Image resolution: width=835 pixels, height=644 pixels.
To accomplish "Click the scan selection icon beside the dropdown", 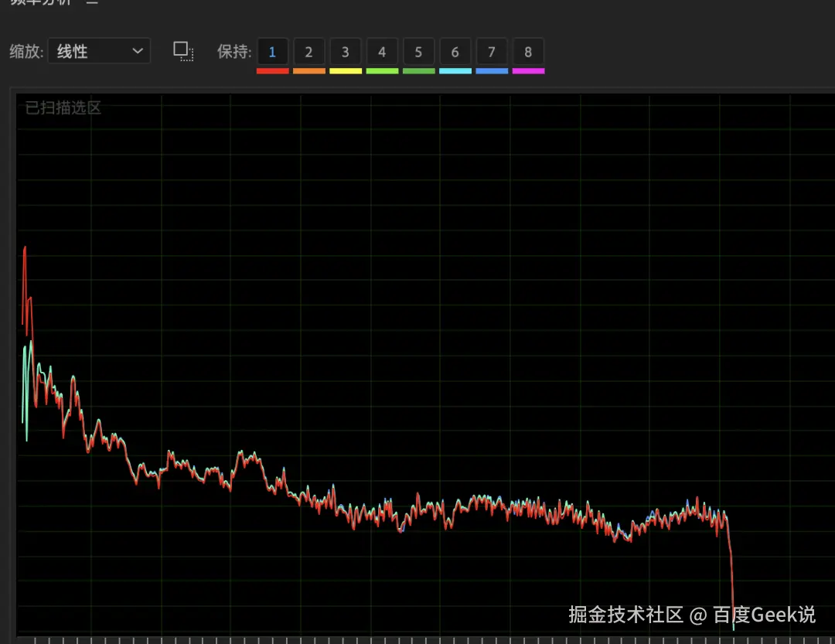I will (184, 51).
